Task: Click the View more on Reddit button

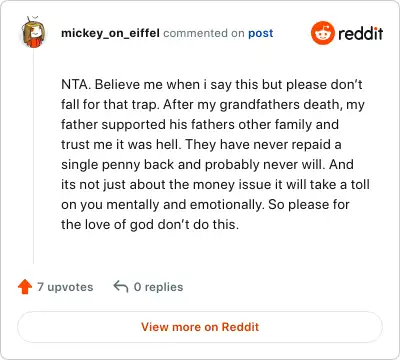Action: pyautogui.click(x=200, y=327)
